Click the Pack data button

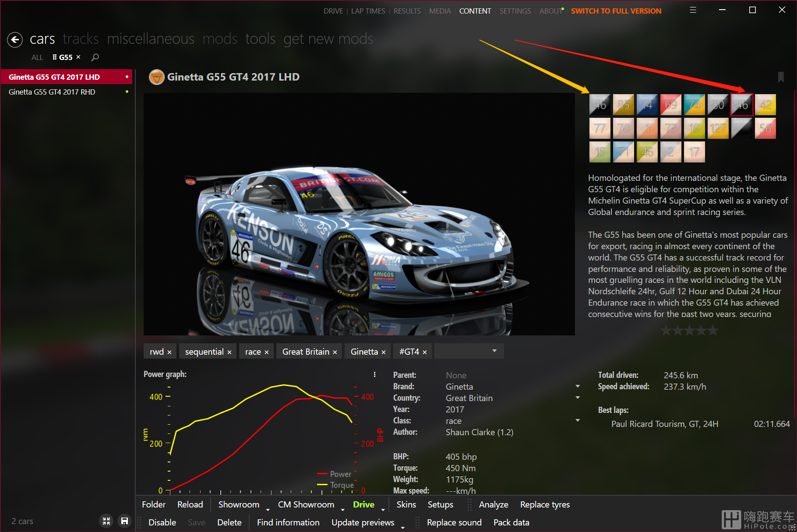click(x=511, y=522)
